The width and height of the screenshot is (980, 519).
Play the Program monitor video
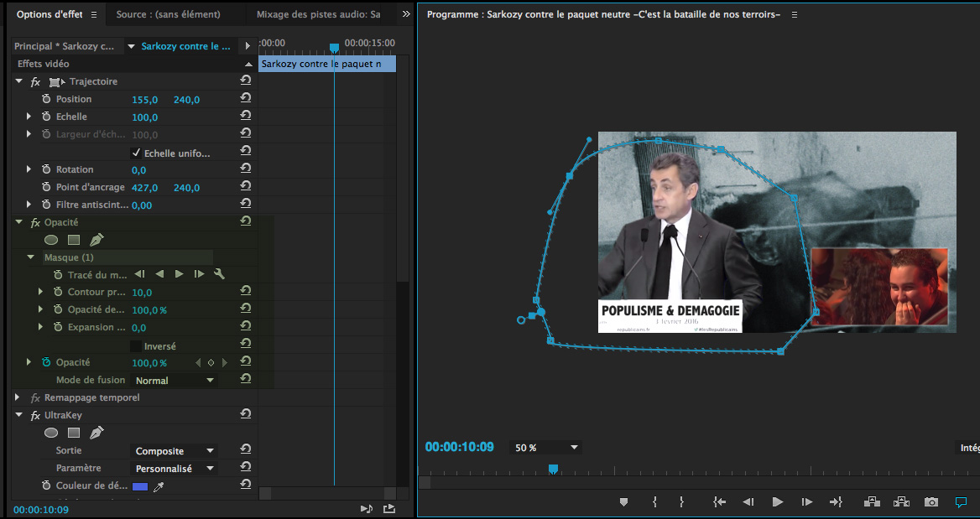(x=777, y=502)
